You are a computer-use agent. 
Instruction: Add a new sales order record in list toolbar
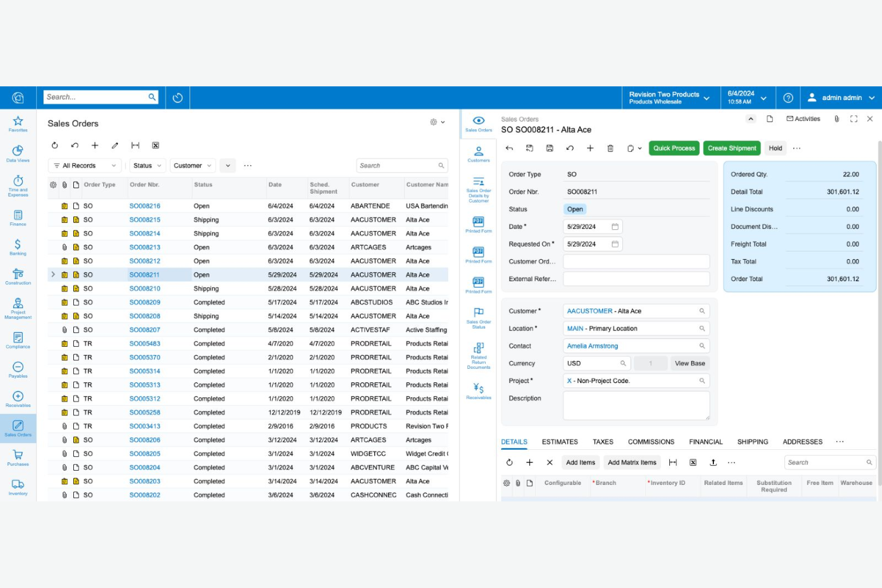pos(95,145)
